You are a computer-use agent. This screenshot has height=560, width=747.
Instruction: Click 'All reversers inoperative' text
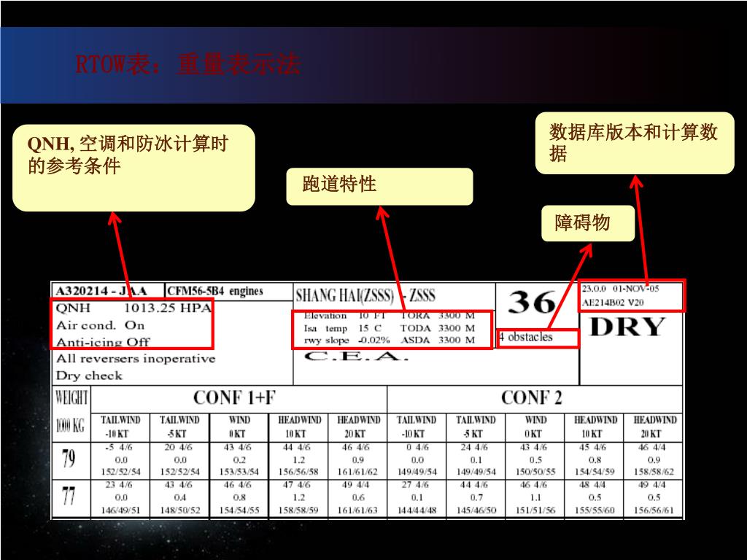tap(136, 359)
